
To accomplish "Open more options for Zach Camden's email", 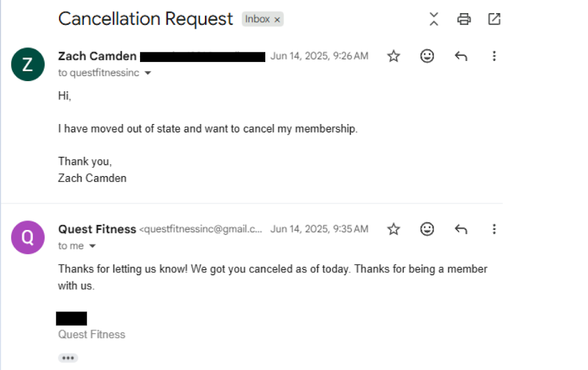I will point(494,56).
